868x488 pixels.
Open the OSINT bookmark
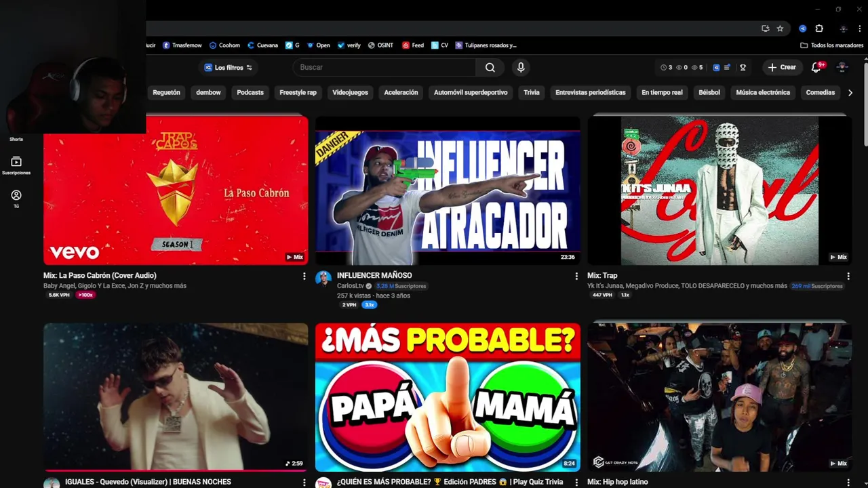click(x=380, y=45)
